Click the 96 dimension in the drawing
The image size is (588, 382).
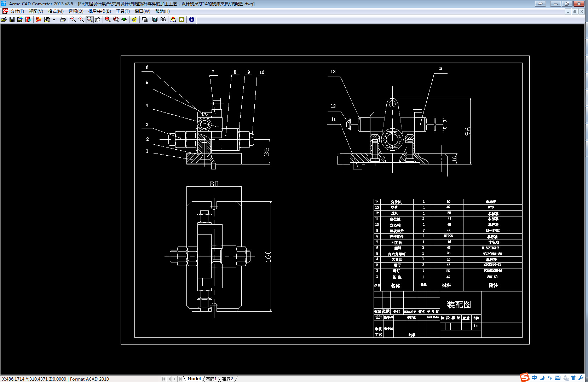[x=468, y=131]
